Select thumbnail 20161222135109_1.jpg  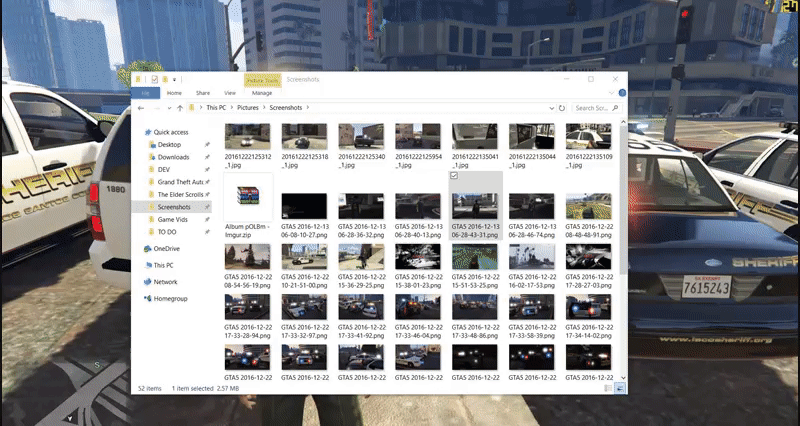(x=588, y=137)
